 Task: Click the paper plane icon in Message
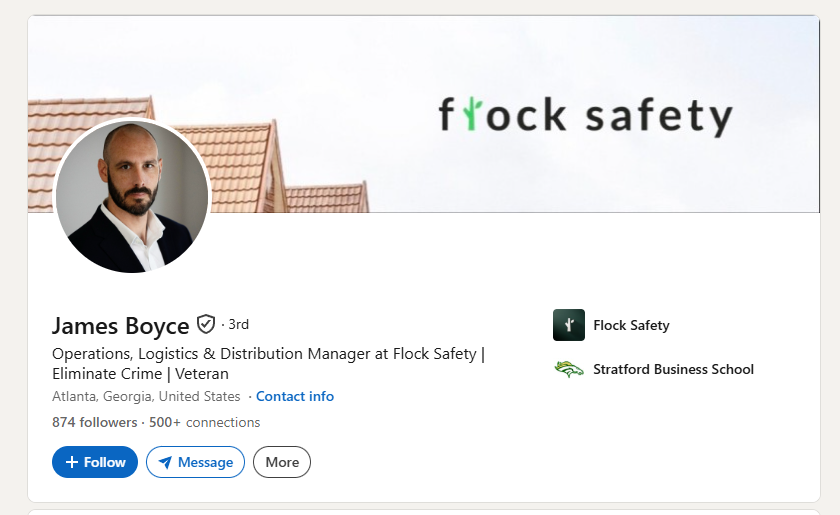[x=166, y=462]
